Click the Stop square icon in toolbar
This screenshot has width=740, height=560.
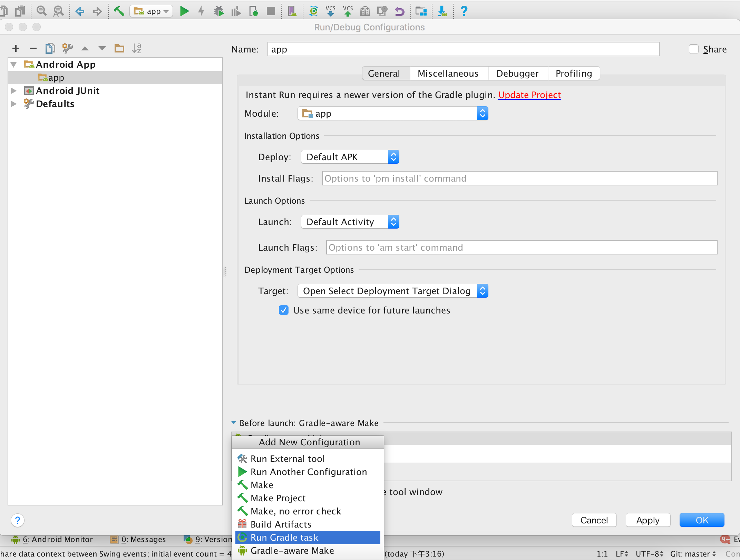(x=271, y=11)
